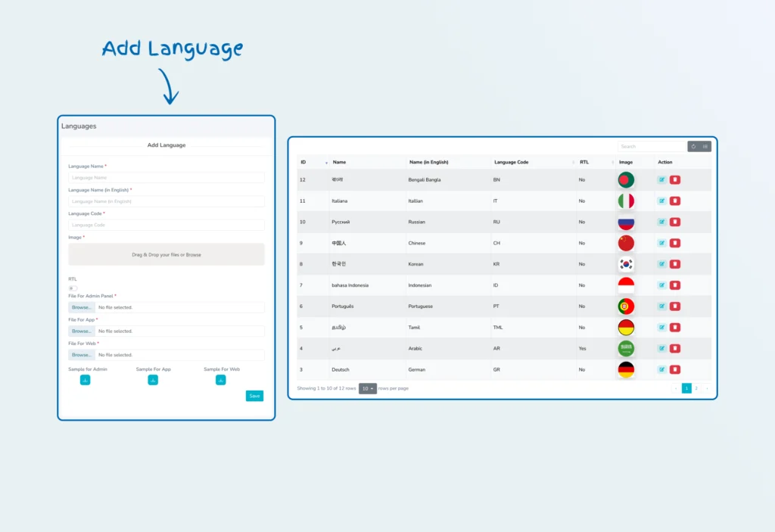Screen dimensions: 775x532
Task: Click the table Search field
Action: pyautogui.click(x=651, y=147)
